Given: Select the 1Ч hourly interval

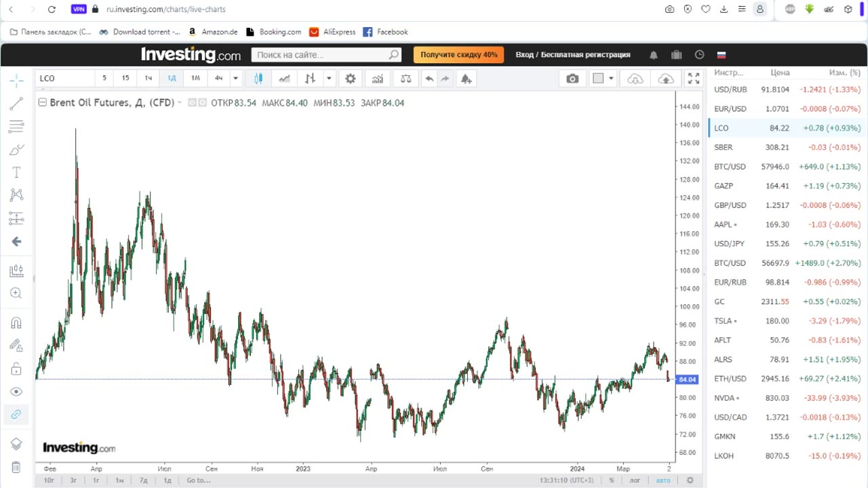Looking at the screenshot, I should [148, 79].
